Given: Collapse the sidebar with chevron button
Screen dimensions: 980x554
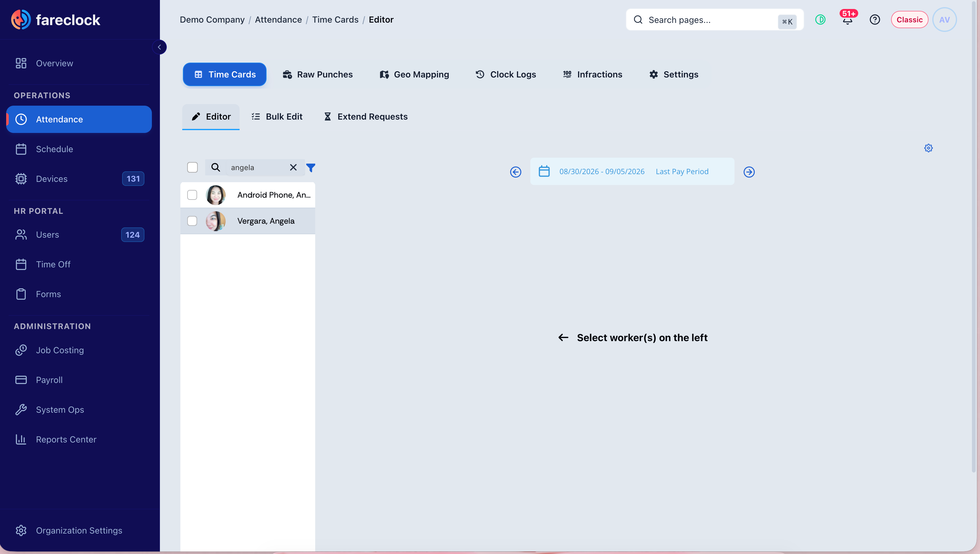Looking at the screenshot, I should click(x=159, y=47).
